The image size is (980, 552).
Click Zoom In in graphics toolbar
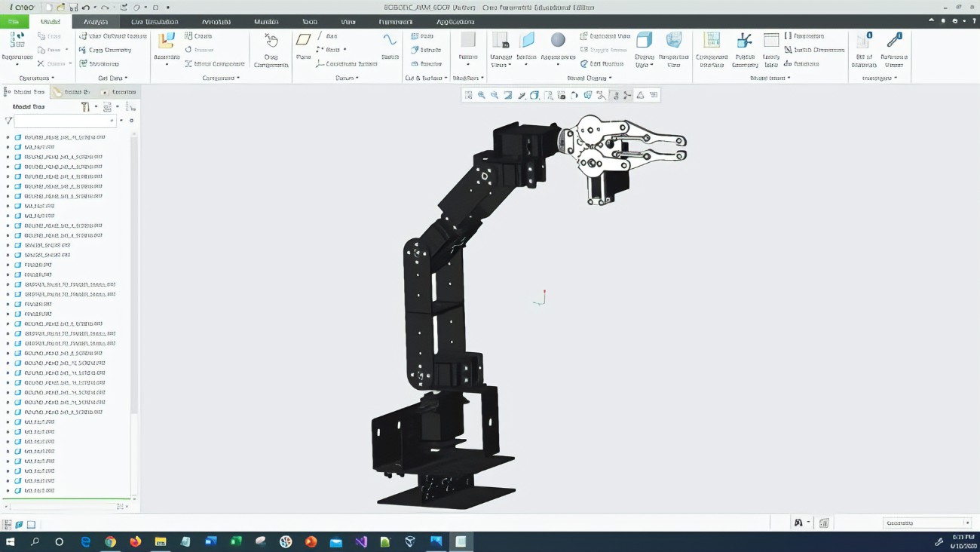pyautogui.click(x=482, y=95)
